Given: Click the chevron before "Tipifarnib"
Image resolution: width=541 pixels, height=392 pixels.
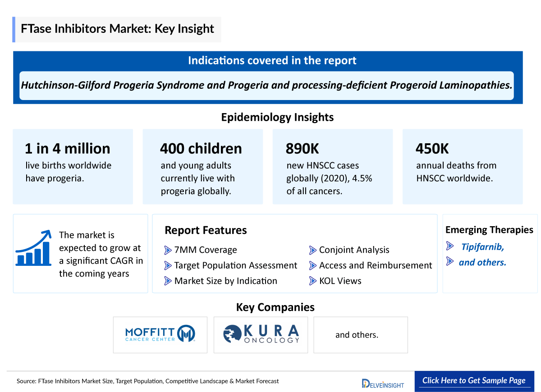Looking at the screenshot, I should 449,246.
